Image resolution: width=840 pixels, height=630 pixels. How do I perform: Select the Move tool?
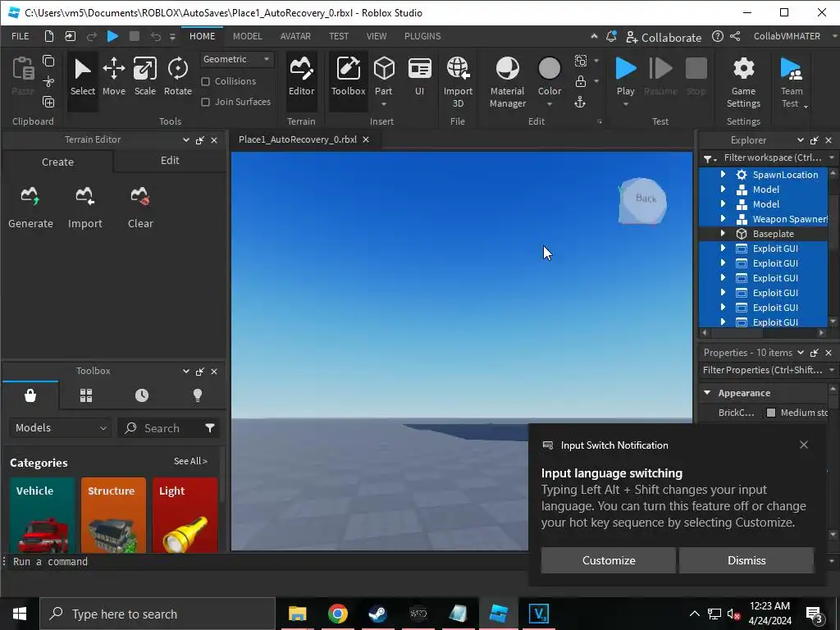click(x=113, y=76)
